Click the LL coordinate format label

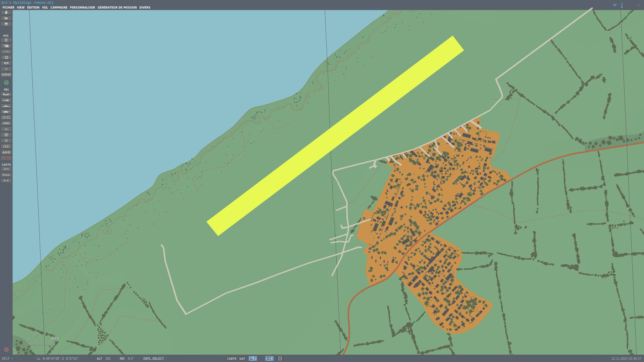pos(38,359)
